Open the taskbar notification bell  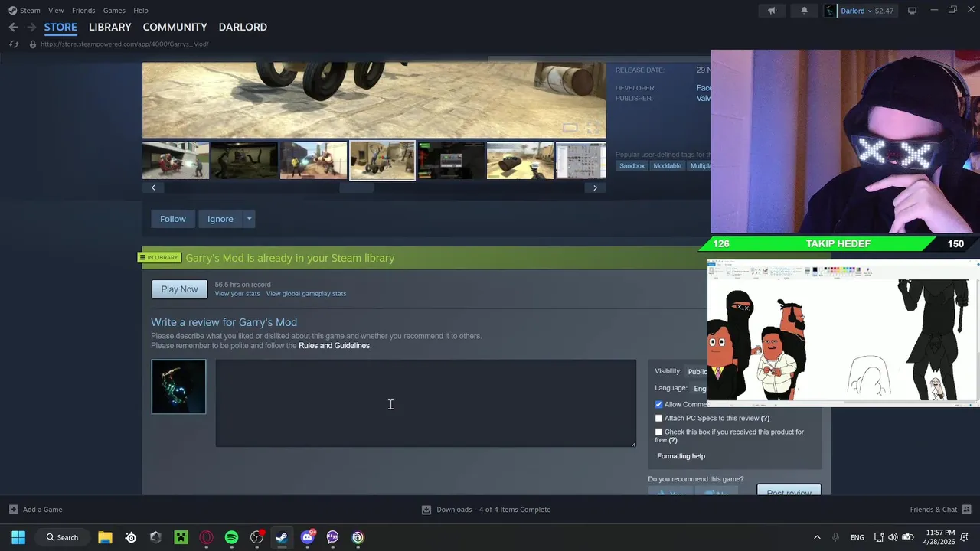[x=965, y=537]
